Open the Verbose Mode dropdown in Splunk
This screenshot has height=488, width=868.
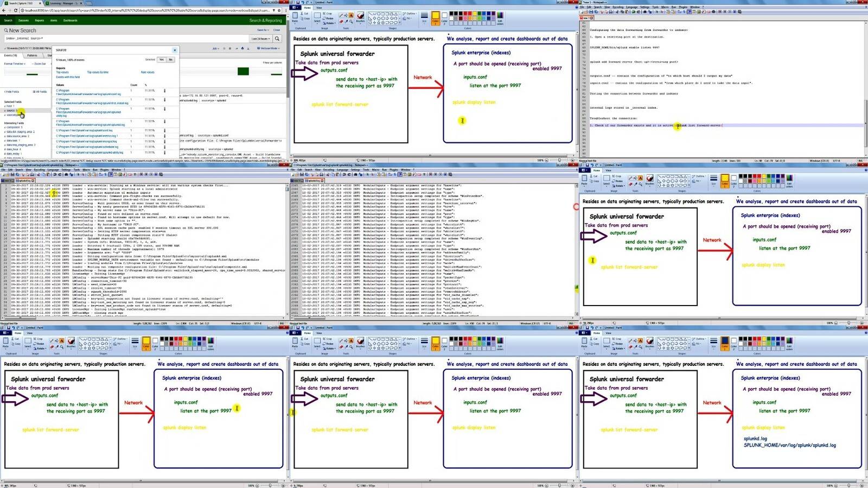click(x=269, y=48)
